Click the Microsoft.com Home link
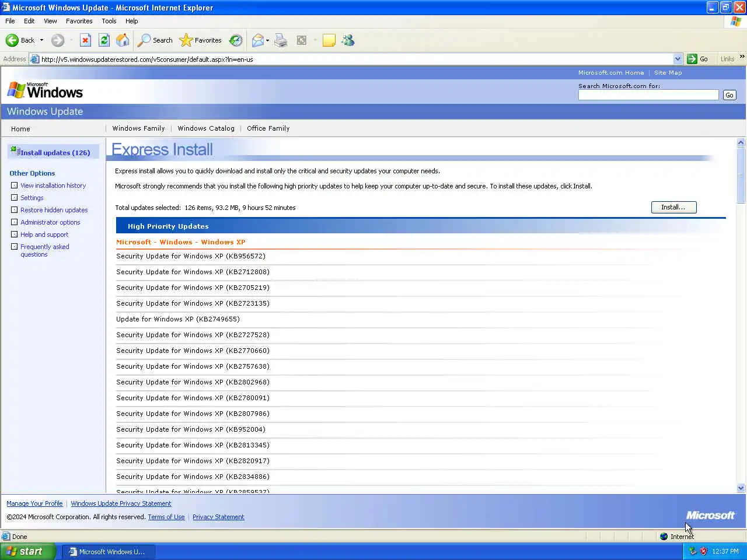747x560 pixels. (611, 73)
